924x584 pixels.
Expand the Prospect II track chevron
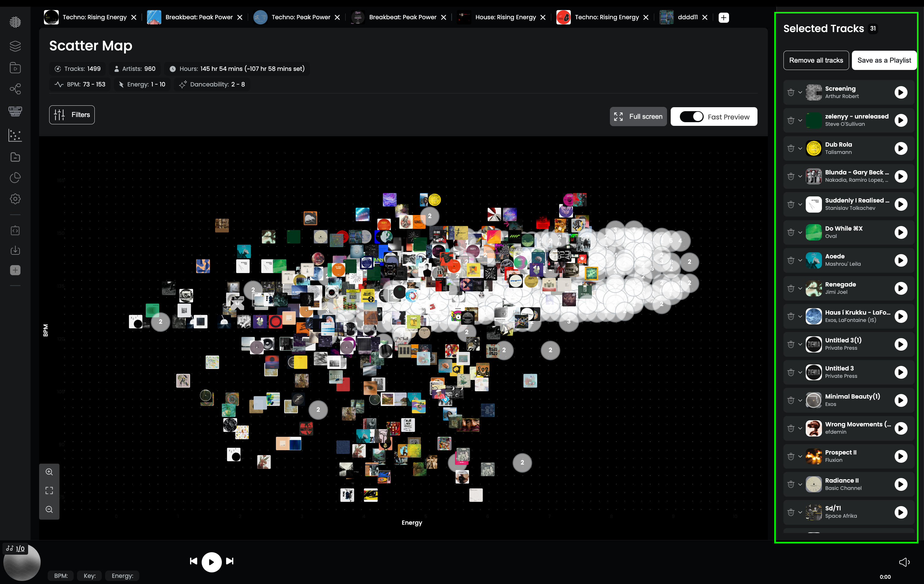pos(800,456)
